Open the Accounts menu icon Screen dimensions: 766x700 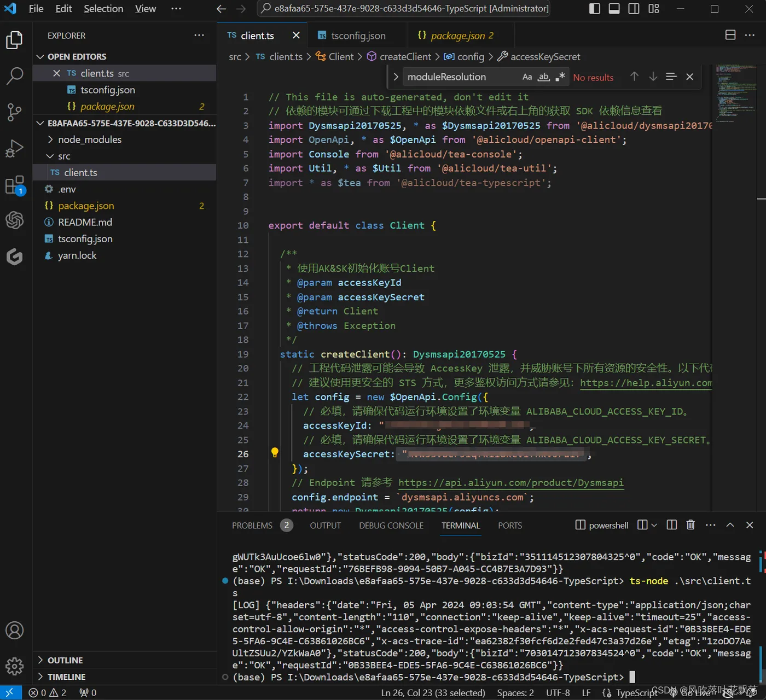(15, 631)
